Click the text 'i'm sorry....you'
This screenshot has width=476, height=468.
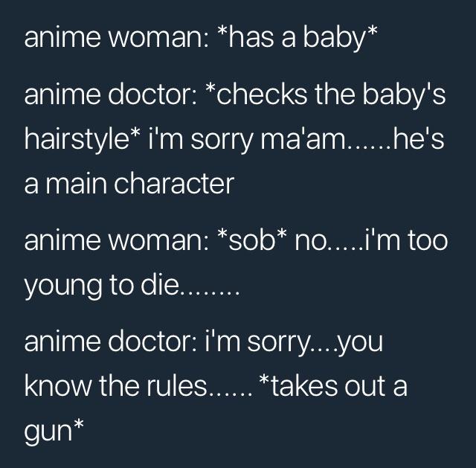pyautogui.click(x=294, y=342)
